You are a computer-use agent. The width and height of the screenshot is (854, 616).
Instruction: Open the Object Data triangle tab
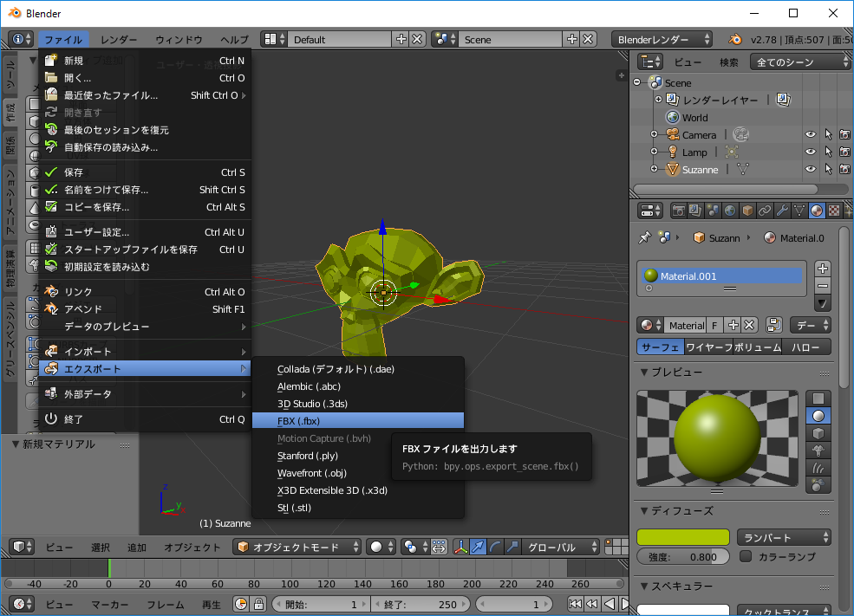[x=799, y=211]
